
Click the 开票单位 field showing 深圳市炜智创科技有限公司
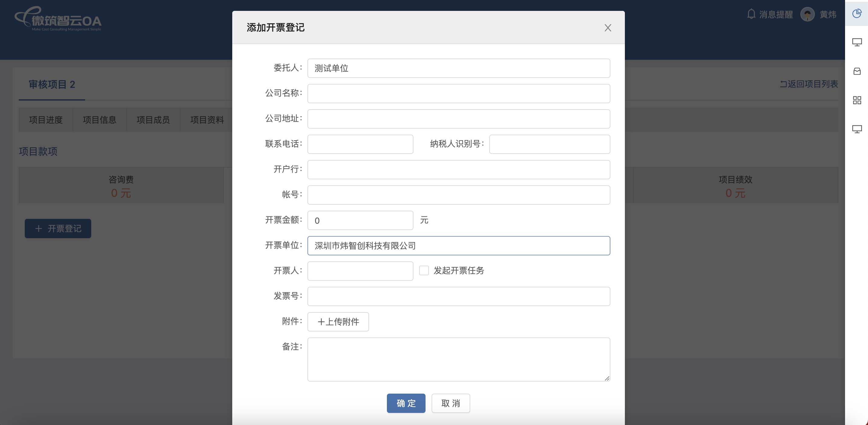[x=458, y=246]
